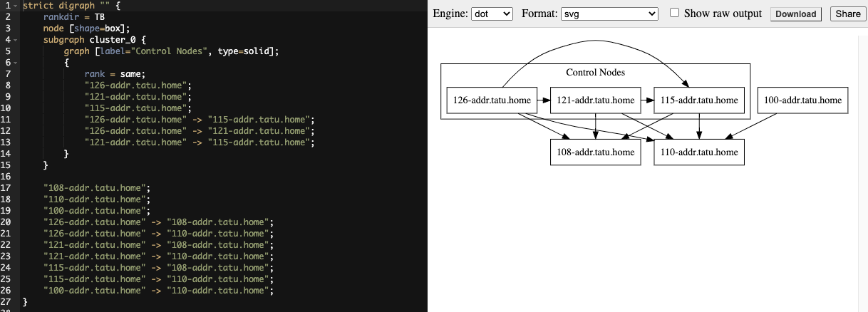868x312 pixels.
Task: Place cursor on node [shape=box] line
Action: pyautogui.click(x=86, y=28)
